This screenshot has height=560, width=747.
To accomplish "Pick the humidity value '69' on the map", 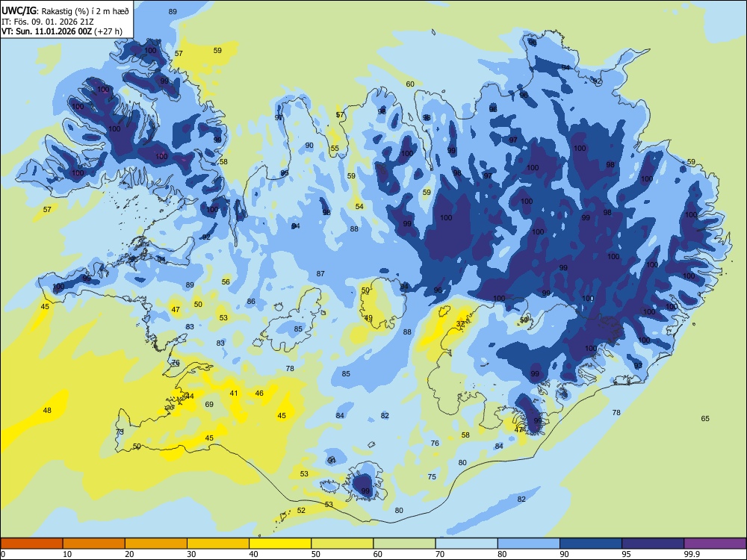I will click(x=209, y=404).
